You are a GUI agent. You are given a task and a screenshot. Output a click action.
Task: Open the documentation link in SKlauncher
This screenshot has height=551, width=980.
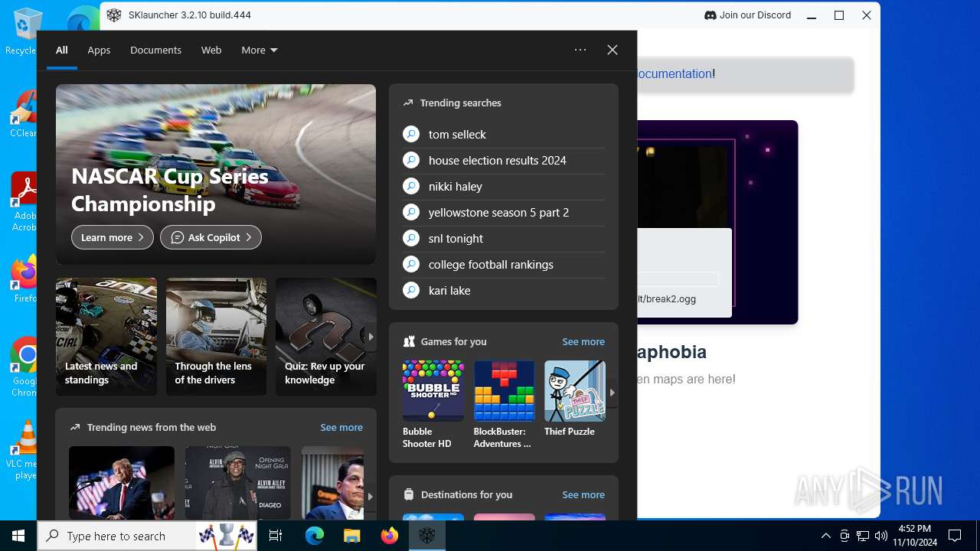(x=675, y=73)
